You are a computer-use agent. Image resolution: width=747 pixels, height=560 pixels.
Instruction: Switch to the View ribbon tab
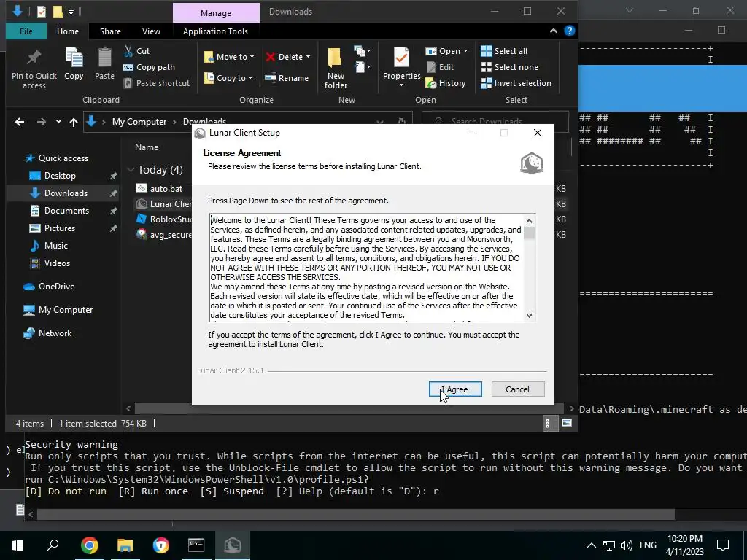(x=151, y=31)
